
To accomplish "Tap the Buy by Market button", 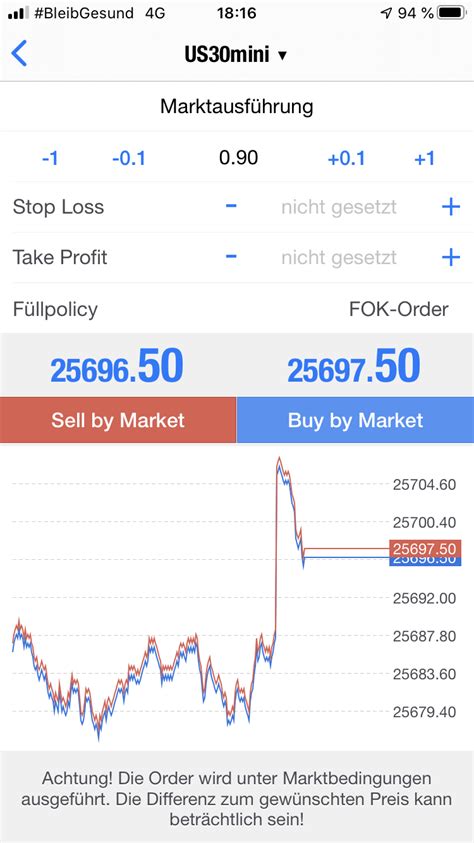I will click(355, 420).
